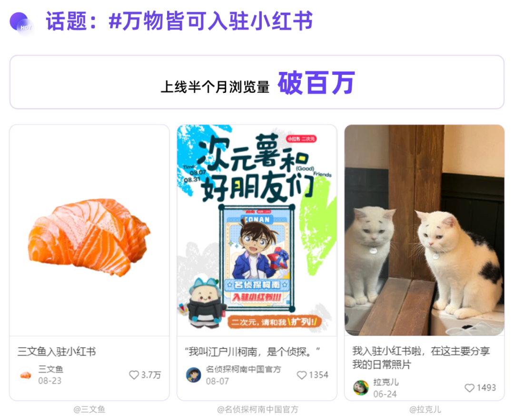Click the 小红书 二次元 red badge
Screen dimensions: 514x420
point(301,139)
